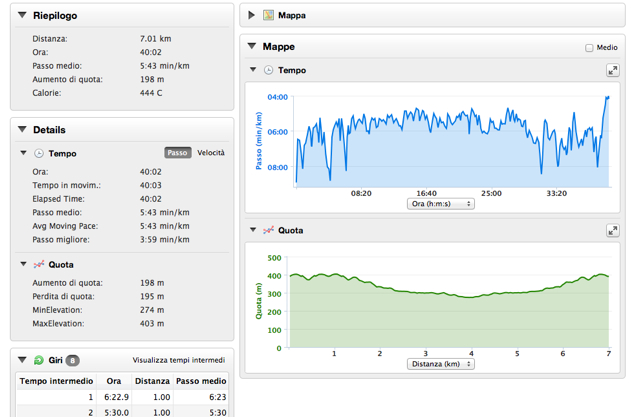
Task: Sort by Distanza column header
Action: tap(152, 381)
